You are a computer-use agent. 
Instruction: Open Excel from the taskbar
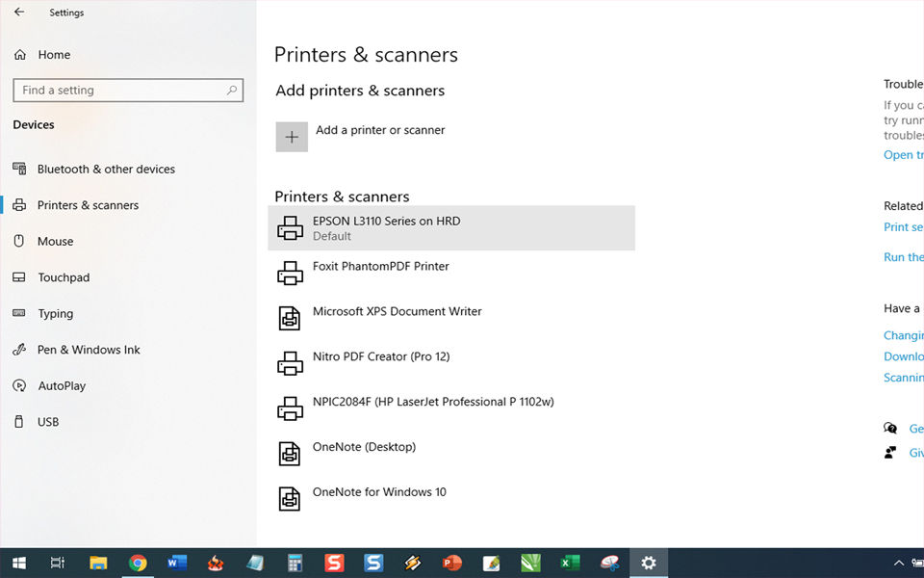pyautogui.click(x=569, y=563)
